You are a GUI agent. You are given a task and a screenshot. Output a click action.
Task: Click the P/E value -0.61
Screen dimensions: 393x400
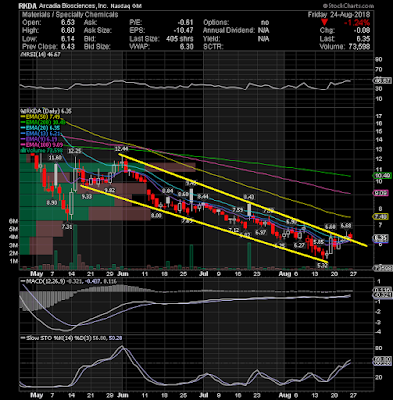tap(185, 23)
